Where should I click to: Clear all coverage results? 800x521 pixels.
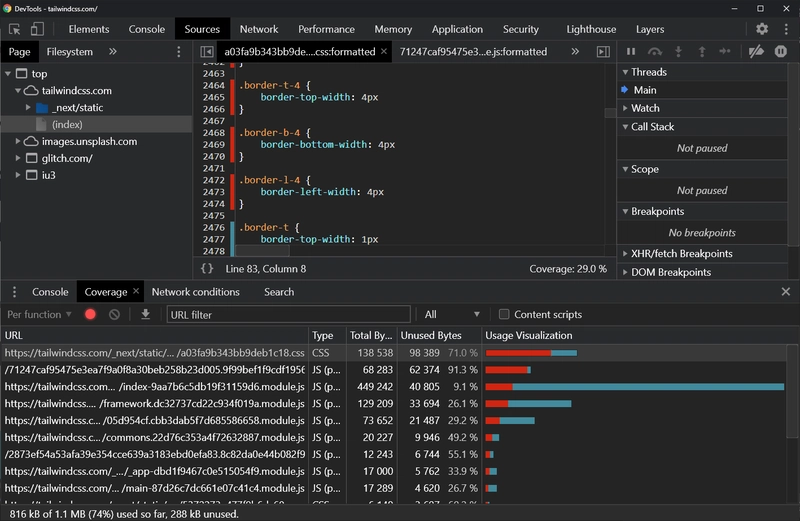coord(115,315)
